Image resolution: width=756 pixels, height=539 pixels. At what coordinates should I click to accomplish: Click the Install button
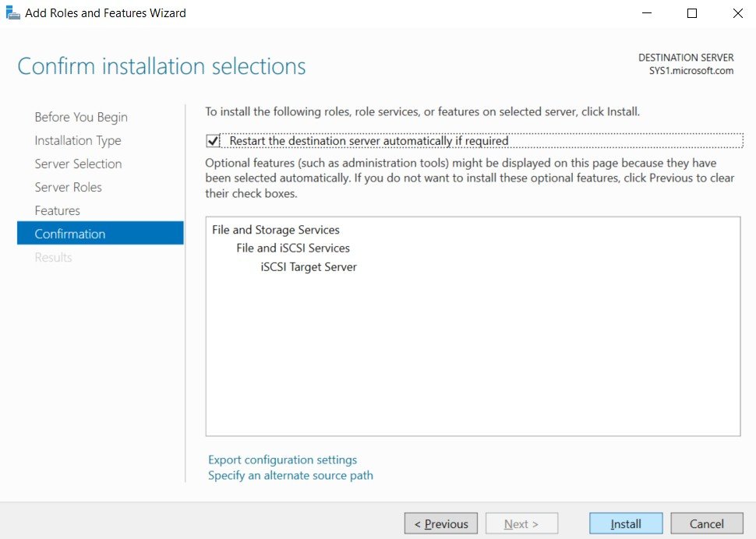(626, 523)
